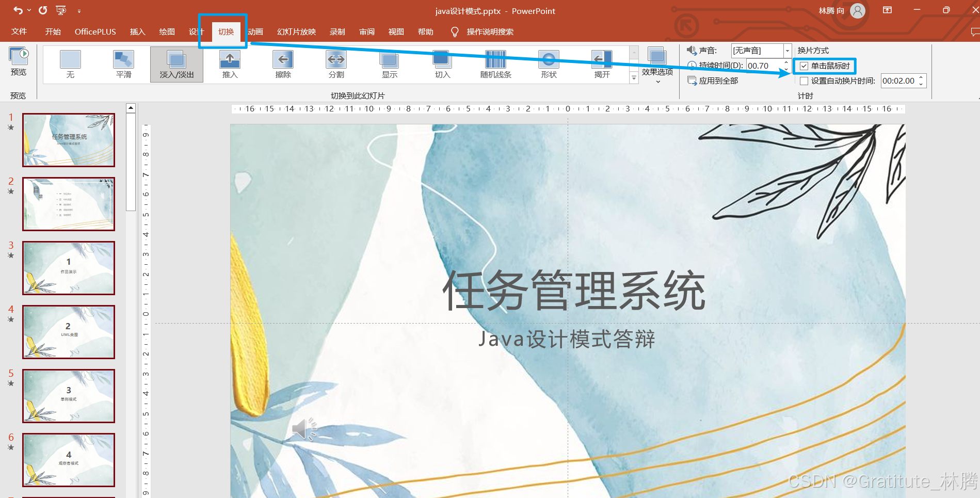Open the OfficePLUS tab
The width and height of the screenshot is (980, 498).
tap(95, 31)
